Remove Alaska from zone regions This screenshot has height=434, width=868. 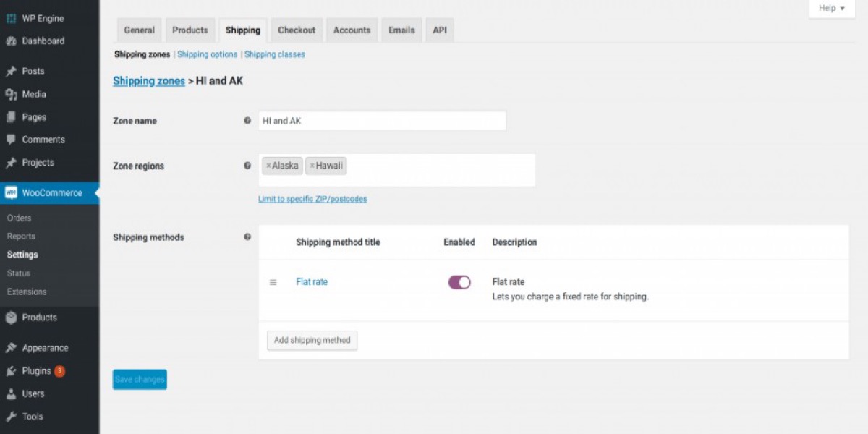[268, 166]
